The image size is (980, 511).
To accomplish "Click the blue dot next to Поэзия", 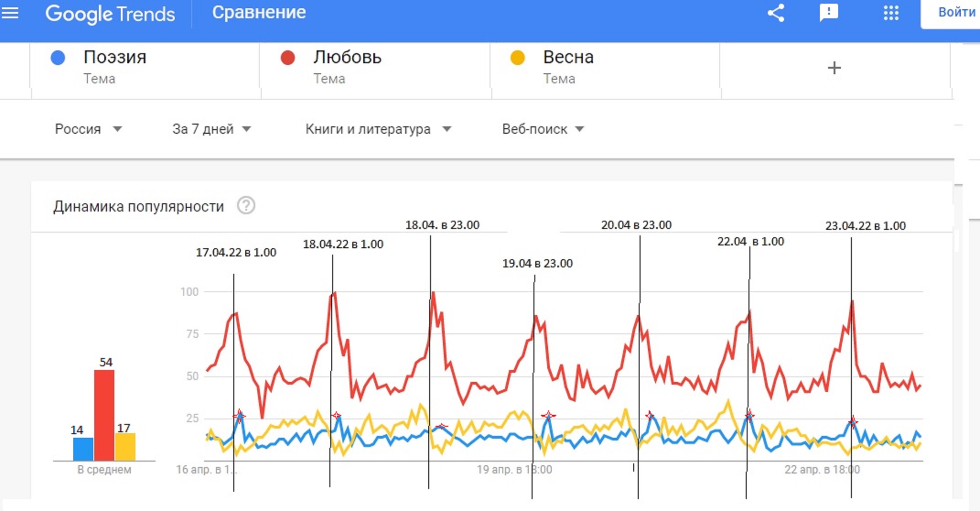I will pos(58,58).
